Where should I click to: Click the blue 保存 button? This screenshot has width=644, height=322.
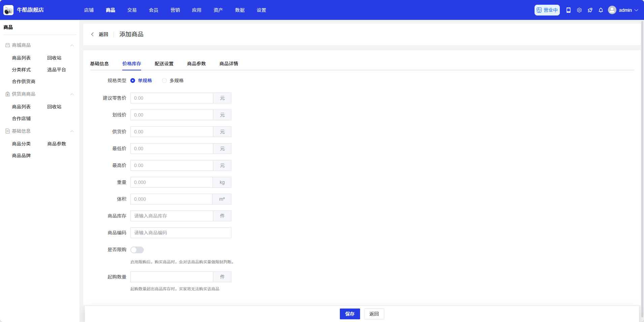[350, 314]
